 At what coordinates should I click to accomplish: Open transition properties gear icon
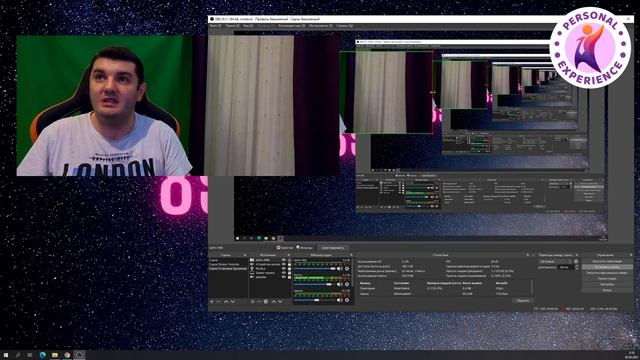(576, 261)
